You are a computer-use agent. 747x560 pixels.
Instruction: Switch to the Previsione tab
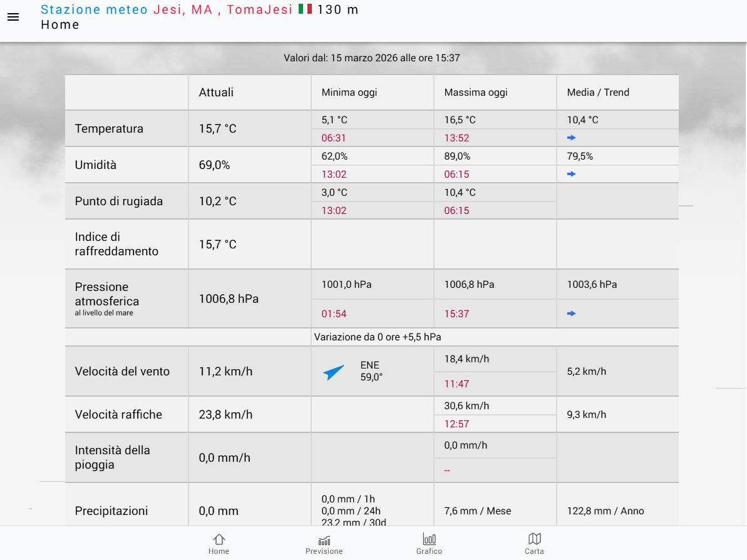coord(324,543)
